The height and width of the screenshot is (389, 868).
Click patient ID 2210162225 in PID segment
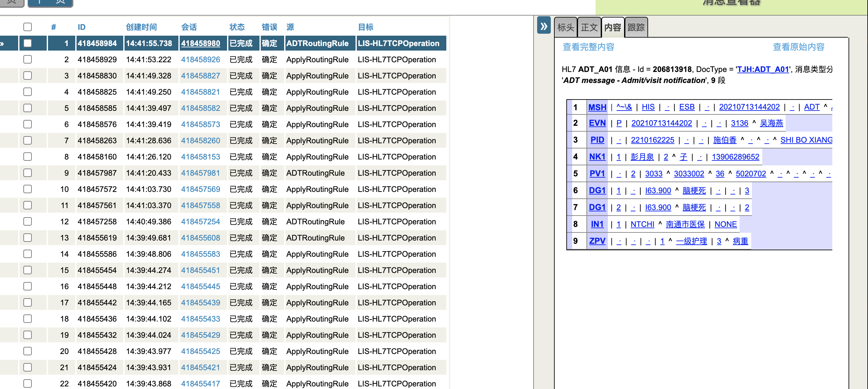(x=652, y=140)
